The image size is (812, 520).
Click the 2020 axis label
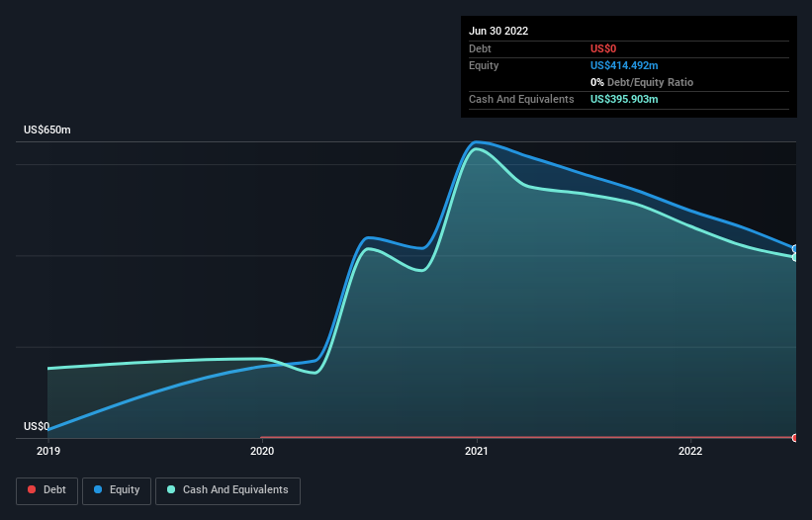coord(262,451)
